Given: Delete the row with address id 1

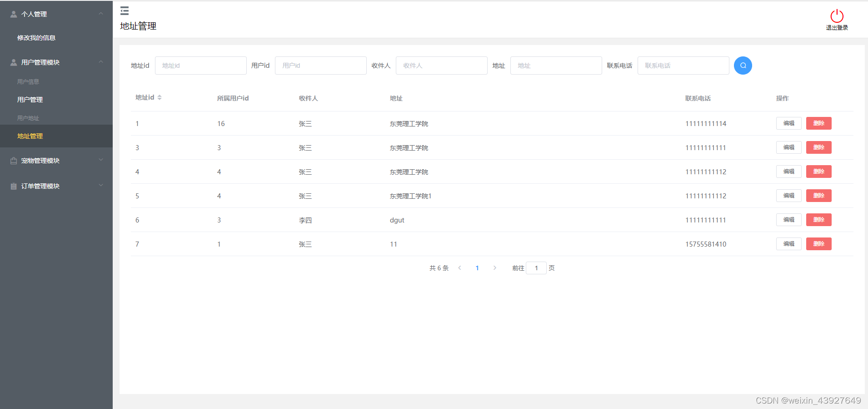Looking at the screenshot, I should point(819,123).
